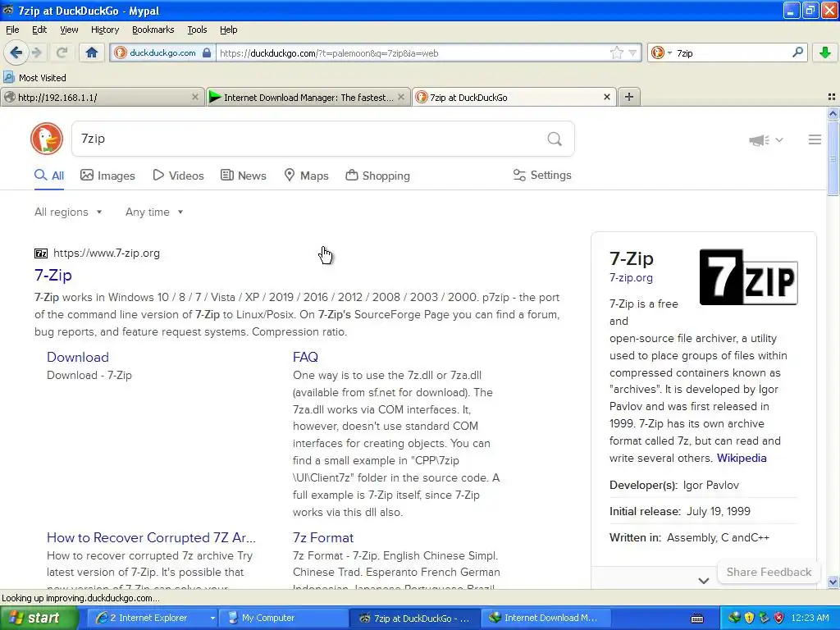Click the 7z favicon beside 7-zip.org URL
840x630 pixels.
pos(41,253)
